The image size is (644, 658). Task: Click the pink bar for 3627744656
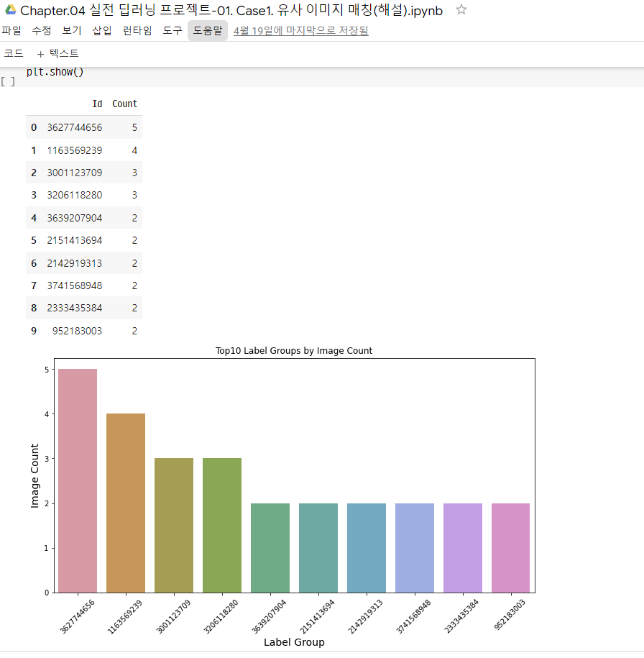[x=78, y=480]
